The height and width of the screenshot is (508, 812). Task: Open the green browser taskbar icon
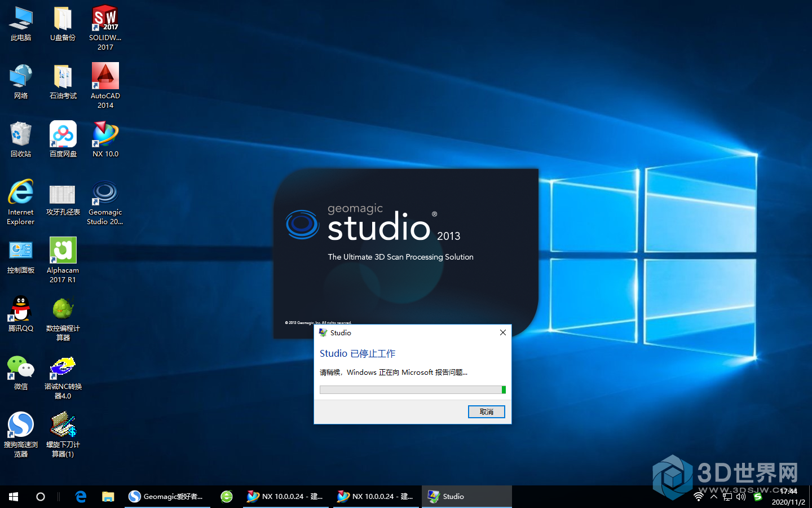click(227, 497)
